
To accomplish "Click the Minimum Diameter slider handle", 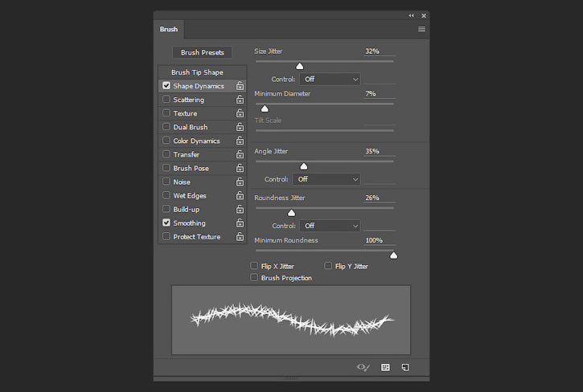I will coord(265,108).
